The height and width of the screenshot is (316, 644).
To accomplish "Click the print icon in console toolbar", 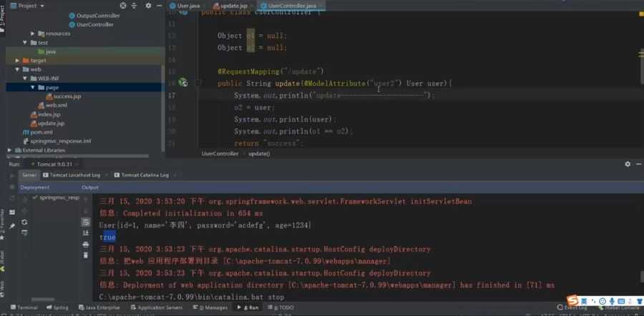I will [85, 245].
